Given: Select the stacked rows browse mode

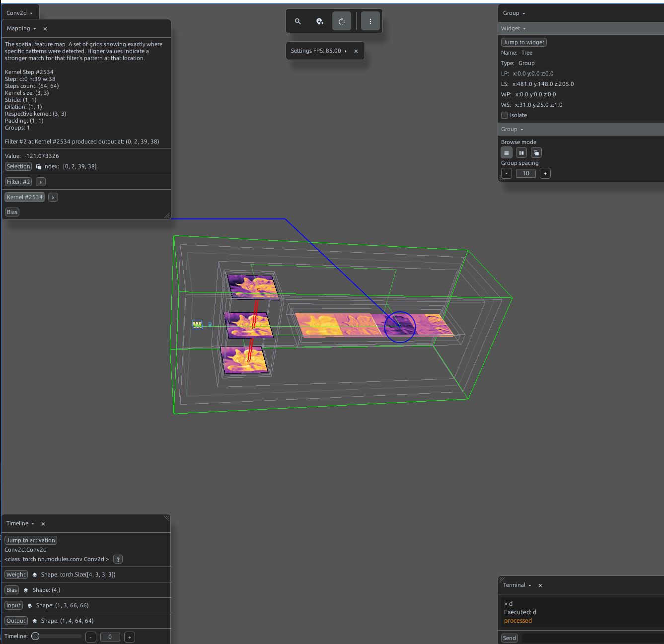Looking at the screenshot, I should (x=507, y=153).
